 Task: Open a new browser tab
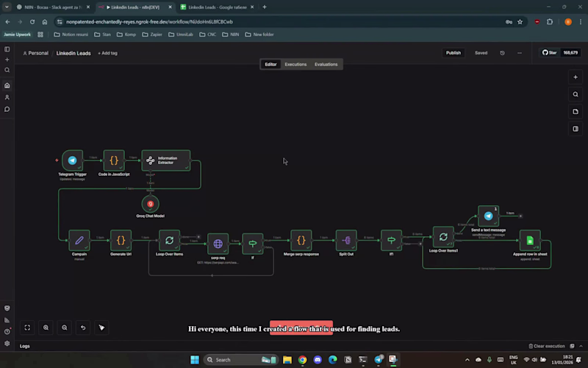pyautogui.click(x=265, y=7)
